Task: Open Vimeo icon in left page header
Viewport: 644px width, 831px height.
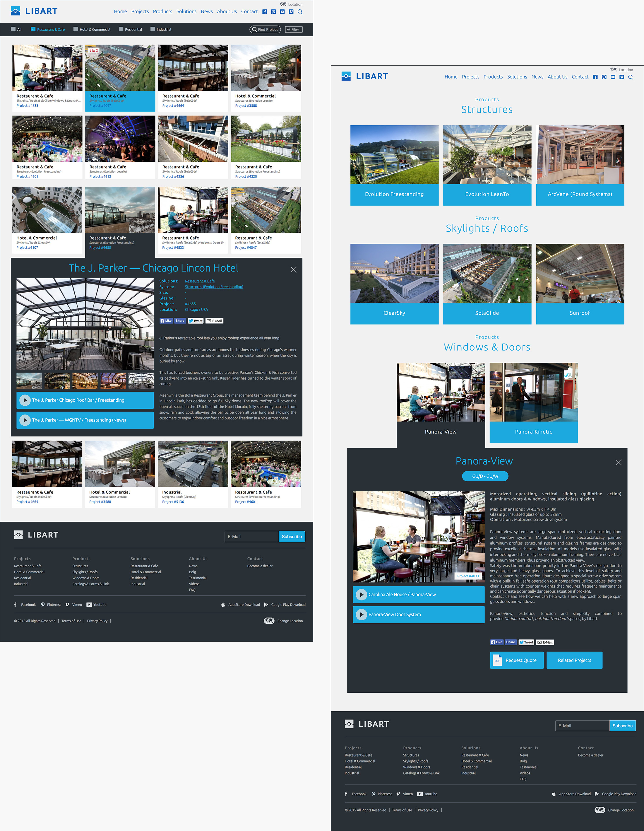Action: click(291, 12)
